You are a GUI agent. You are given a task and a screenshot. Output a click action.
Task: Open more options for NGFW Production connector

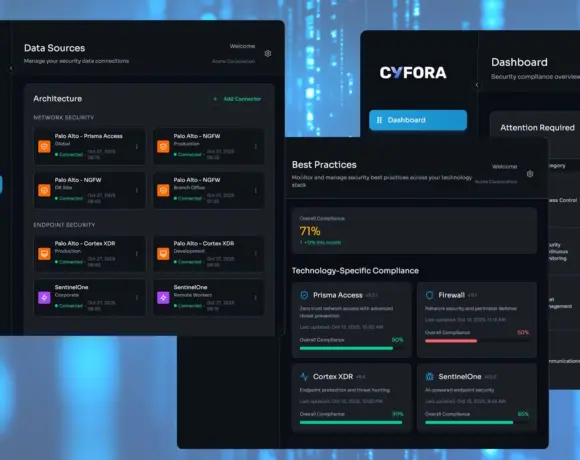pyautogui.click(x=256, y=147)
